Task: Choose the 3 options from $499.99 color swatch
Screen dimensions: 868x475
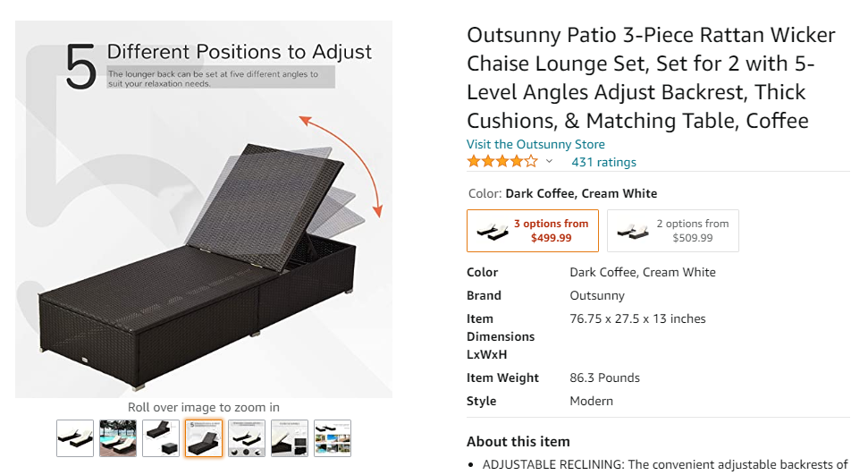Action: pos(533,231)
